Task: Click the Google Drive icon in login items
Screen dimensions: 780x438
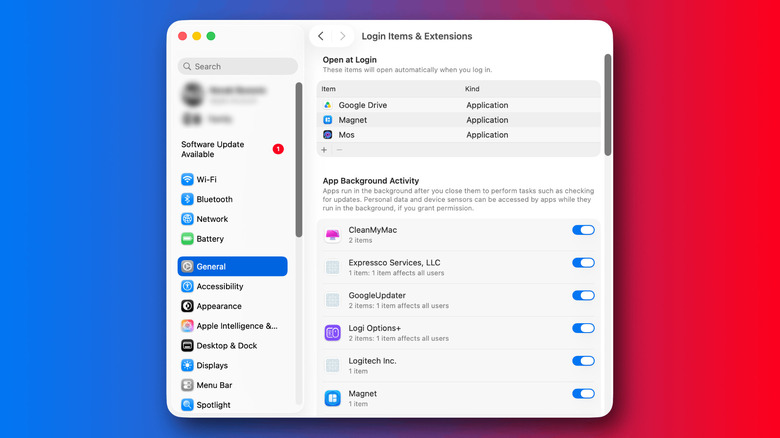Action: [328, 105]
